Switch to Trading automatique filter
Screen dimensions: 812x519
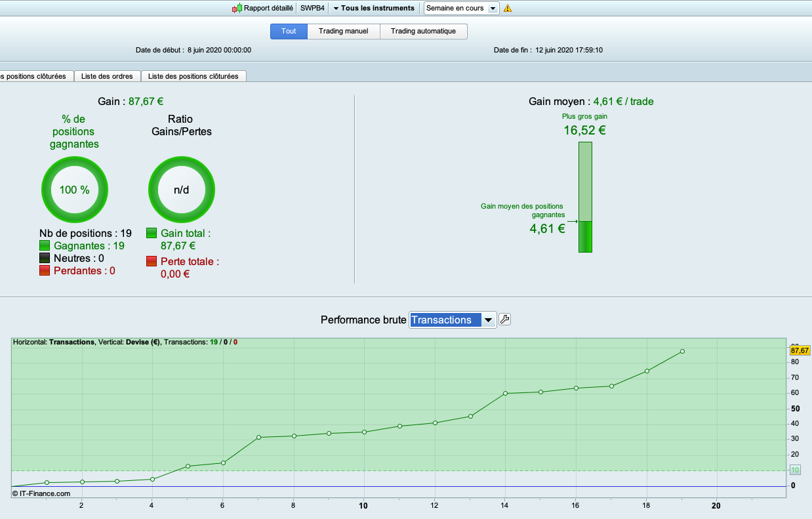click(x=423, y=31)
